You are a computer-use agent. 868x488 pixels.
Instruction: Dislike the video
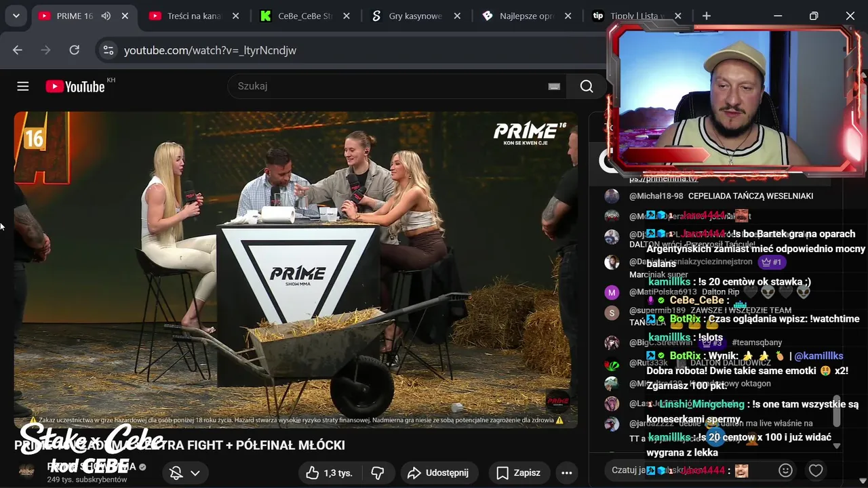coord(378,473)
